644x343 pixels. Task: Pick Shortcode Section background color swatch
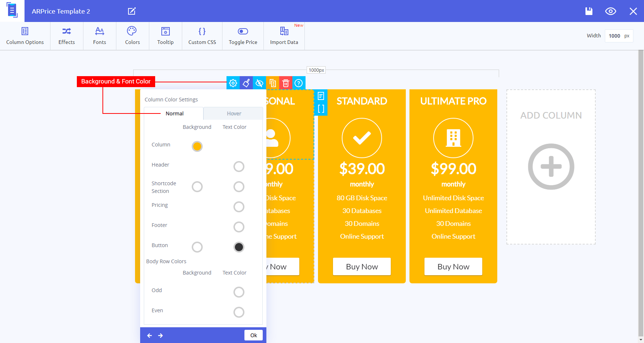[x=197, y=187]
